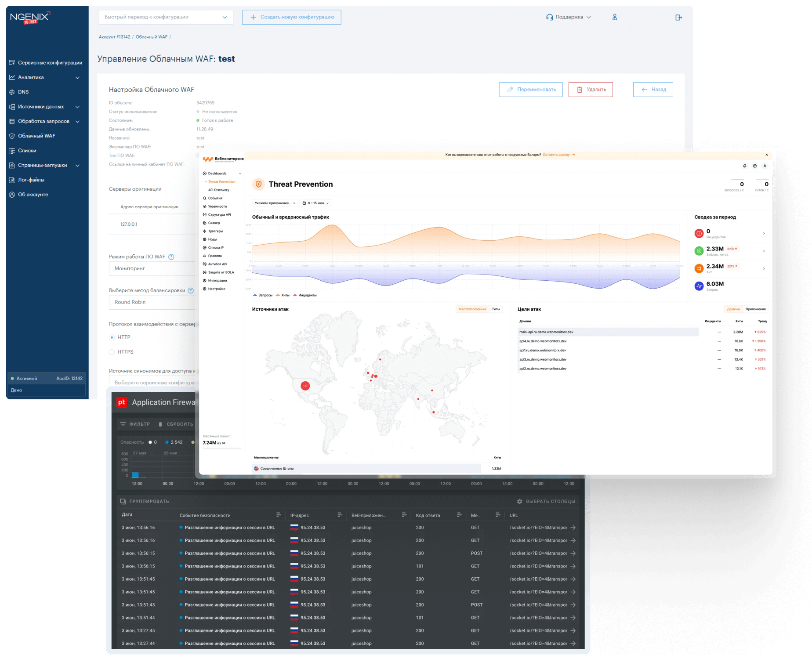Screen dimensions: 812x655
Task: Open the Round Robin balancing method field
Action: point(152,302)
